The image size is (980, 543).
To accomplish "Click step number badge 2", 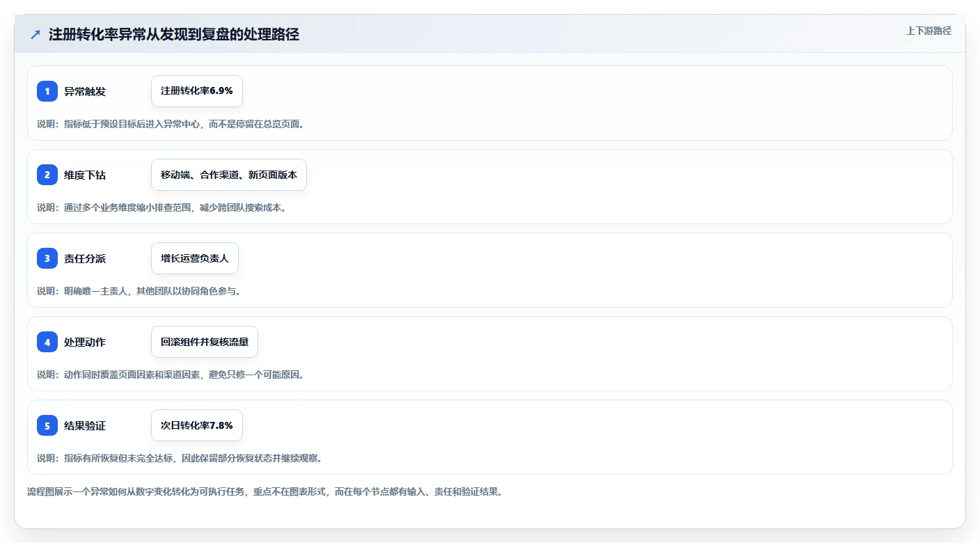I will point(47,175).
